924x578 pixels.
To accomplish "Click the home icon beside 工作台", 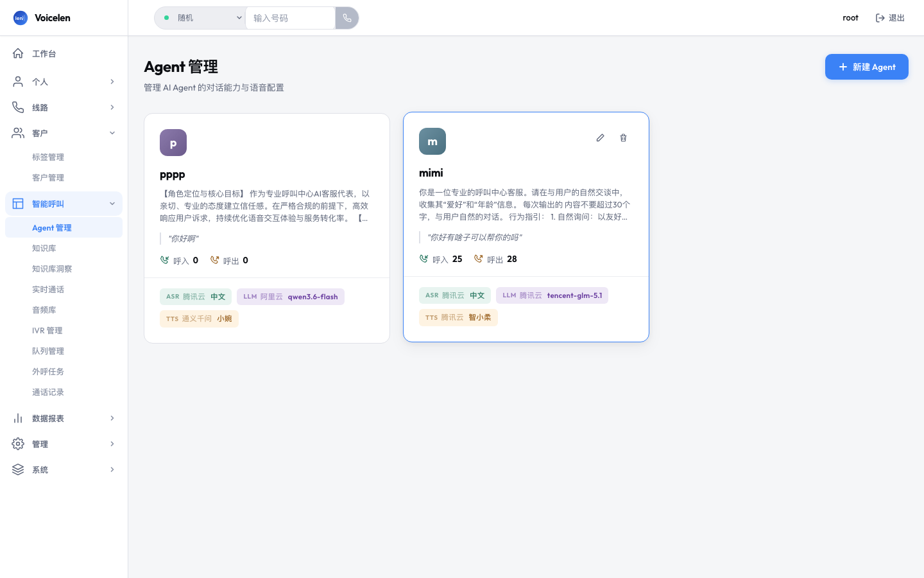I will click(18, 53).
